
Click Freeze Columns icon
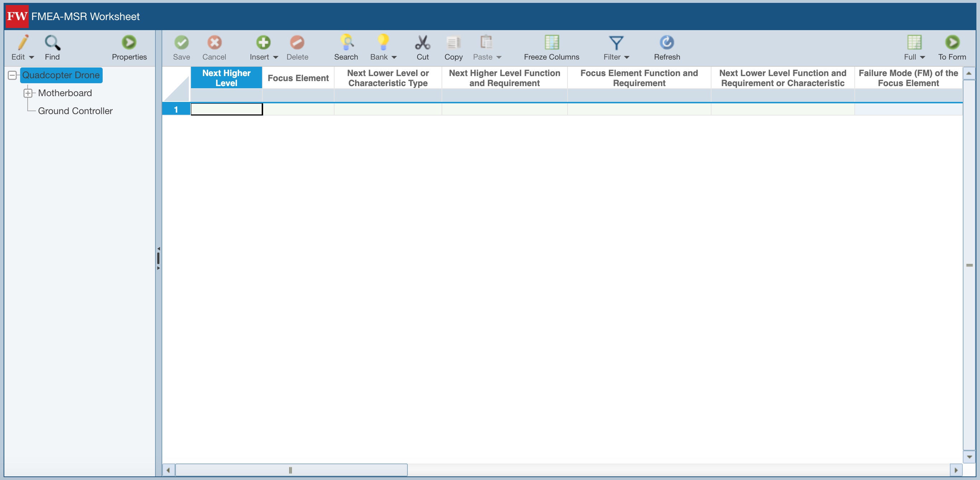[551, 42]
